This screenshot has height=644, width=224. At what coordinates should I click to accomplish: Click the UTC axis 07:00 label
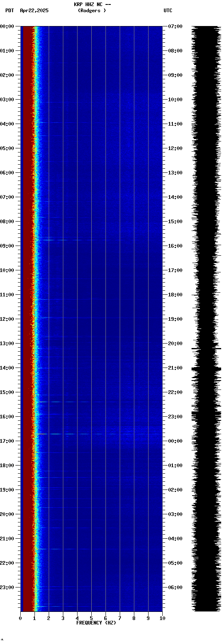click(x=175, y=26)
